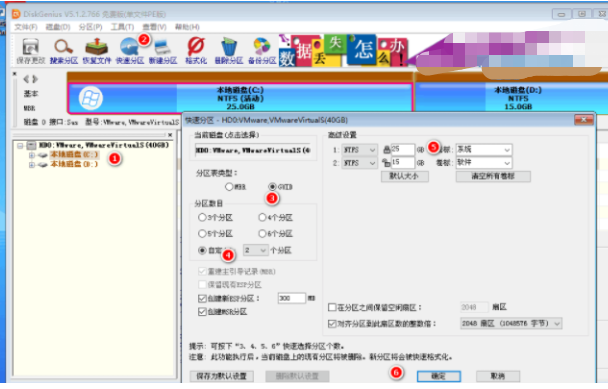Open file system dropdown for partition 1
Viewport: 608px width, 389px height.
pos(359,150)
